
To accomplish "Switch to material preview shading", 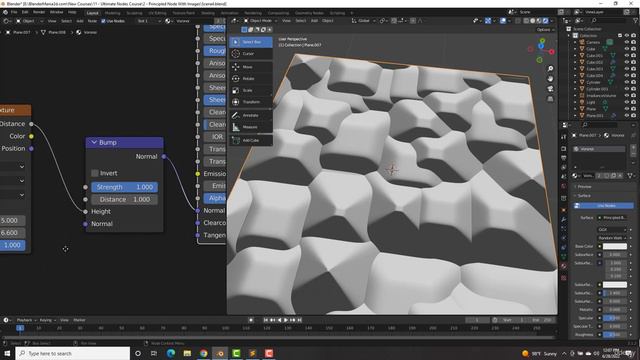I will [x=539, y=21].
